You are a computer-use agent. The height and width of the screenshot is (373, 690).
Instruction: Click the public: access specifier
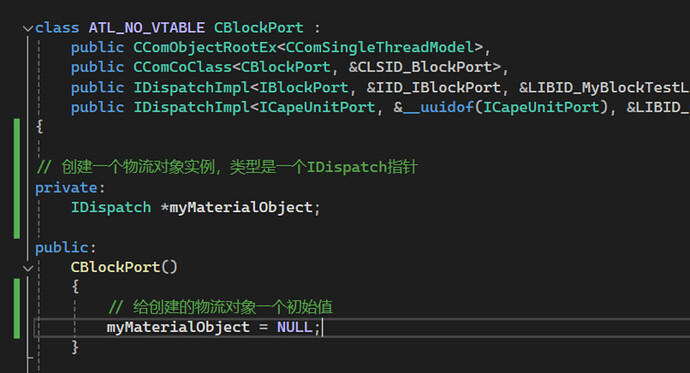pos(66,248)
